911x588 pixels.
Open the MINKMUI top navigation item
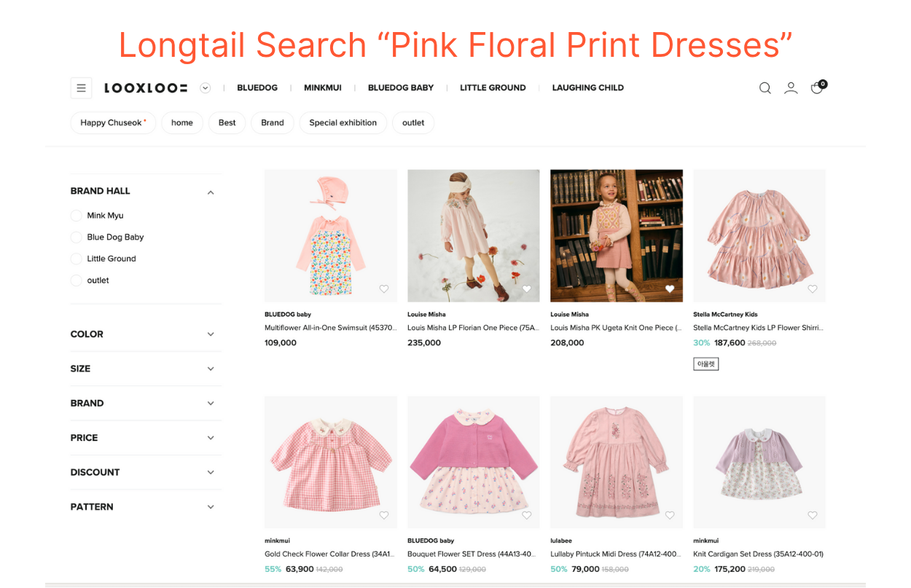(x=323, y=87)
